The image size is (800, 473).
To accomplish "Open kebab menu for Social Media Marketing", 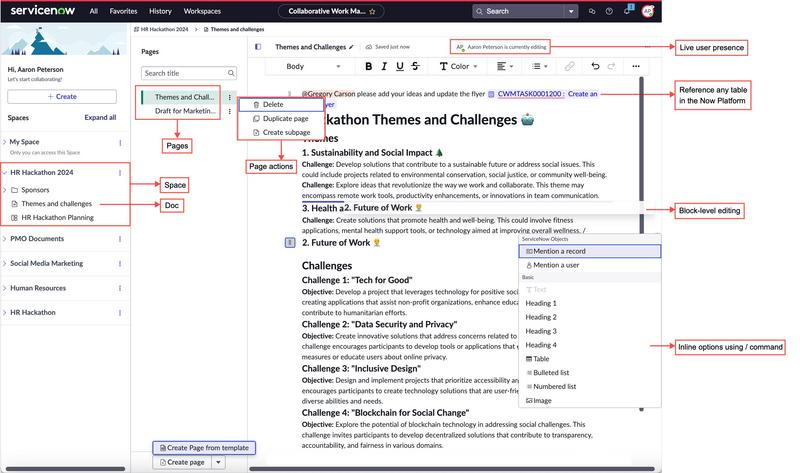I will [x=120, y=263].
